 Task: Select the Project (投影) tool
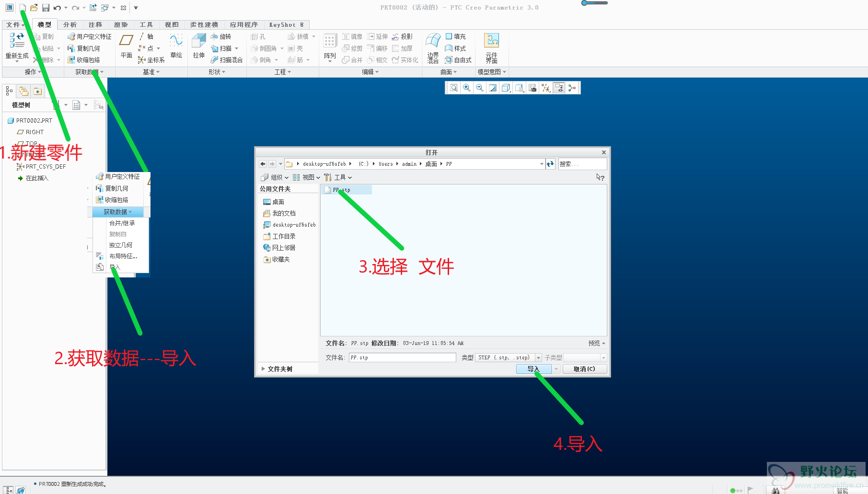pyautogui.click(x=402, y=36)
